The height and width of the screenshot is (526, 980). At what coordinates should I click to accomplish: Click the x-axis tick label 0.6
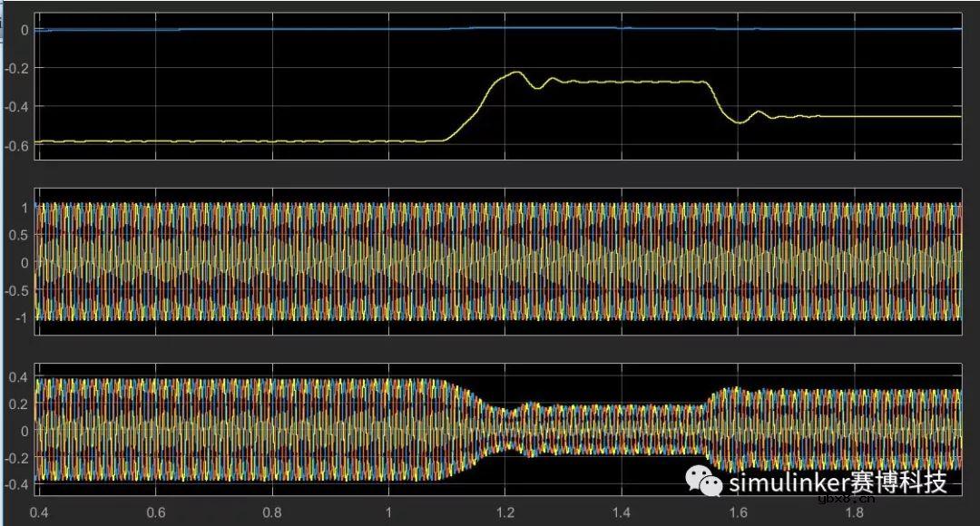coord(156,511)
